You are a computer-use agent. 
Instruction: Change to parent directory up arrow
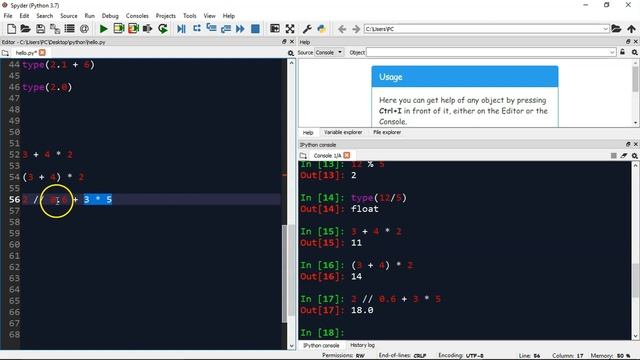[631, 29]
